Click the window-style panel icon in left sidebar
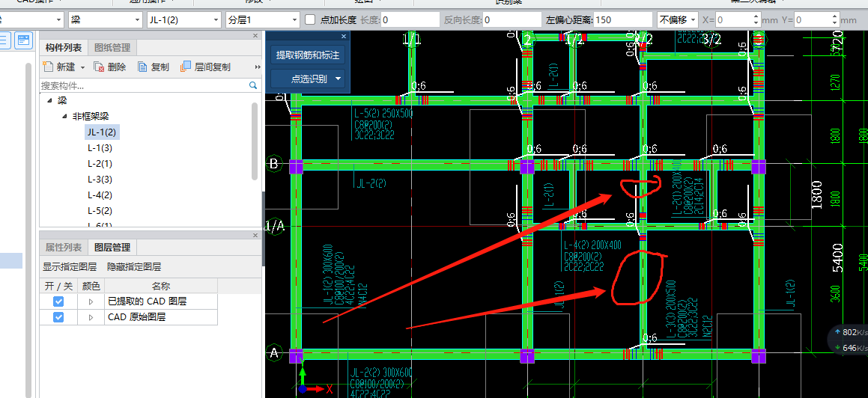The height and width of the screenshot is (398, 868). pyautogui.click(x=23, y=40)
